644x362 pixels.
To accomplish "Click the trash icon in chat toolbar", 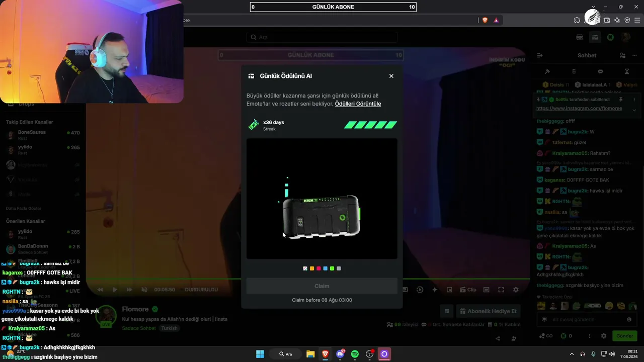I will [574, 71].
